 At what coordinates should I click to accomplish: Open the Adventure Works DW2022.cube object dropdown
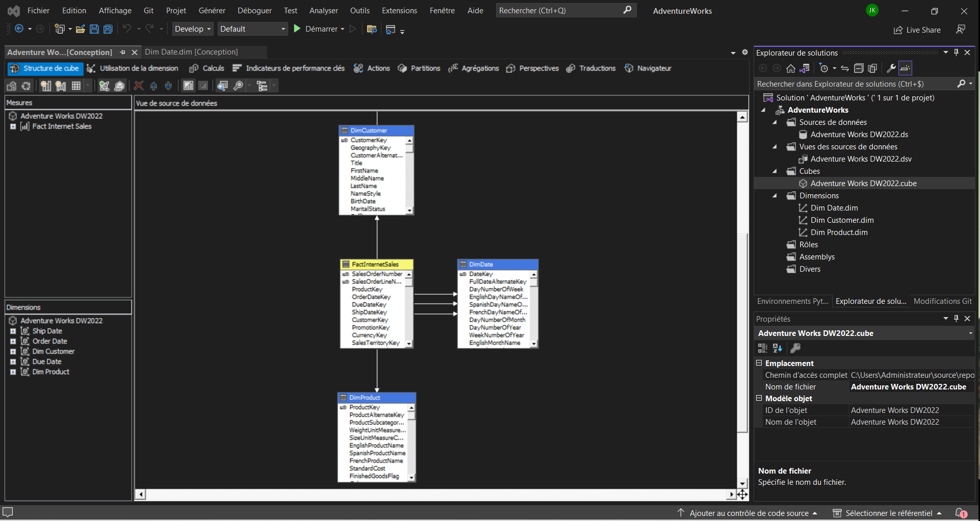(970, 333)
